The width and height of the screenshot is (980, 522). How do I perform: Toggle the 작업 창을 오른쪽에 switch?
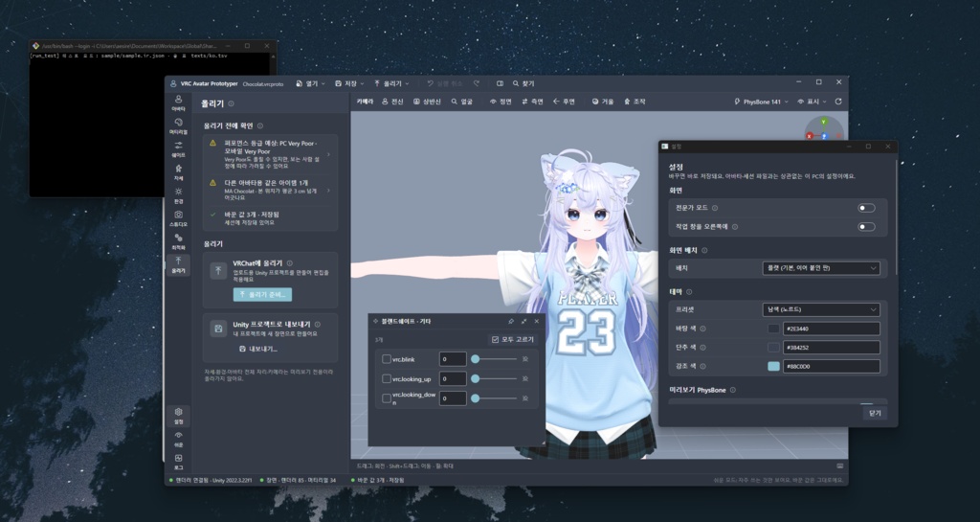click(x=866, y=227)
